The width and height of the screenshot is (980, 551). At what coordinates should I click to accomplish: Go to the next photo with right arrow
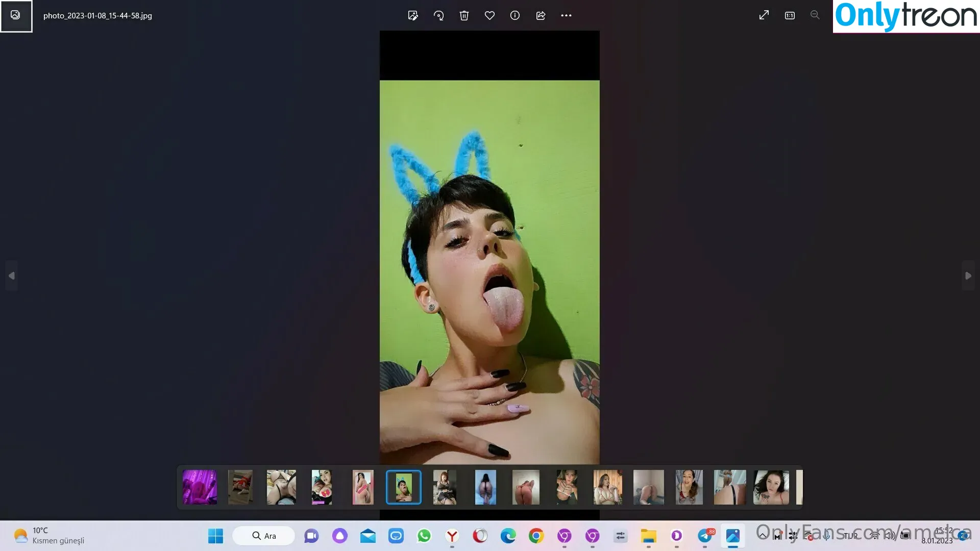pos(968,275)
